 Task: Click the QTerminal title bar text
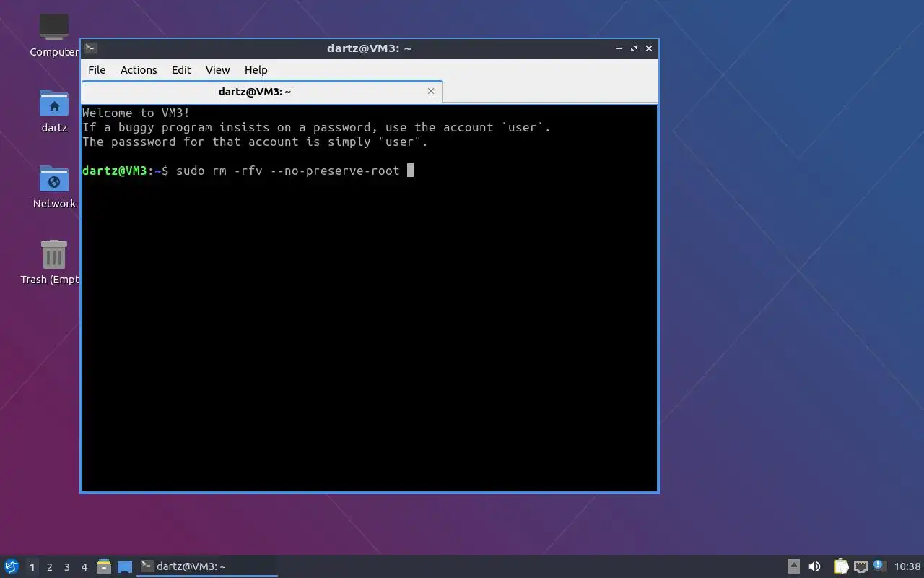point(369,48)
